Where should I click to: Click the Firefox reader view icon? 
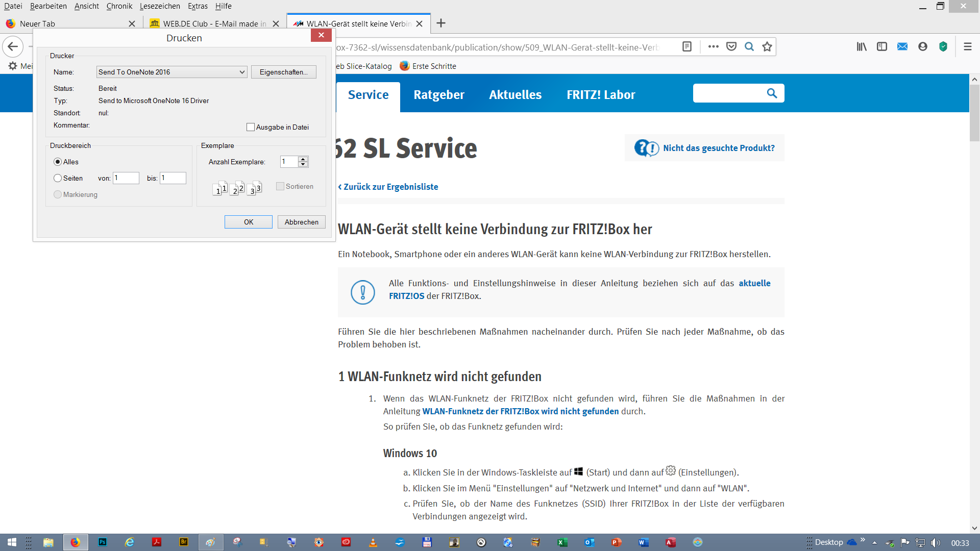(x=687, y=47)
